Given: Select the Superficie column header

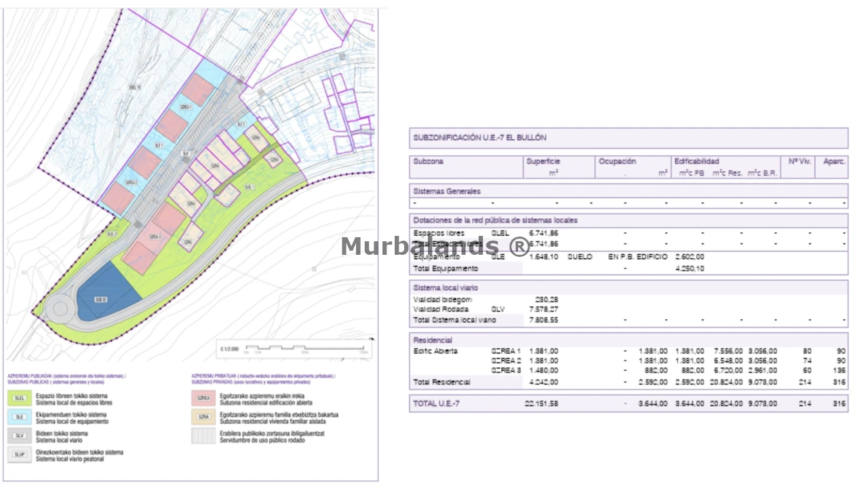Looking at the screenshot, I should [x=542, y=161].
